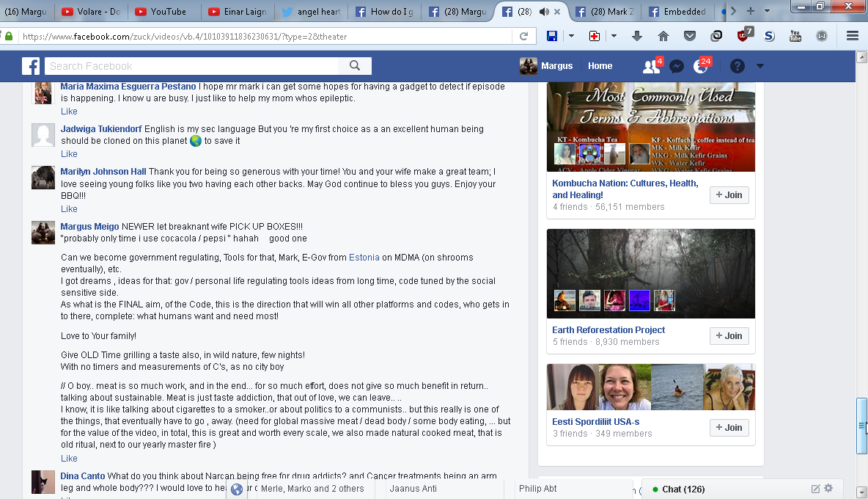Open the help question mark icon
Viewport: 868px width, 499px height.
pos(737,67)
